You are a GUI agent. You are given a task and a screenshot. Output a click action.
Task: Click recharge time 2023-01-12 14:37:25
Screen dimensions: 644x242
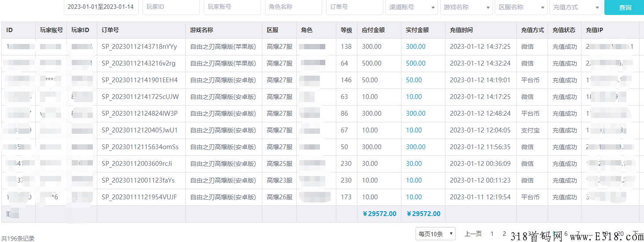480,47
